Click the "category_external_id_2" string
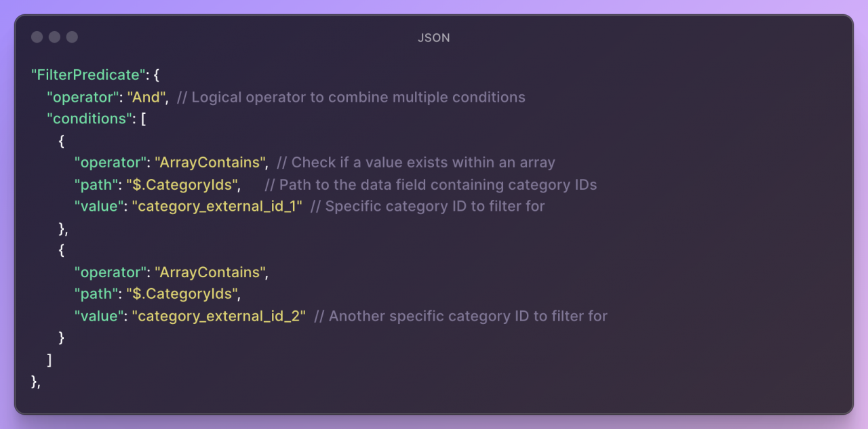 [x=219, y=316]
